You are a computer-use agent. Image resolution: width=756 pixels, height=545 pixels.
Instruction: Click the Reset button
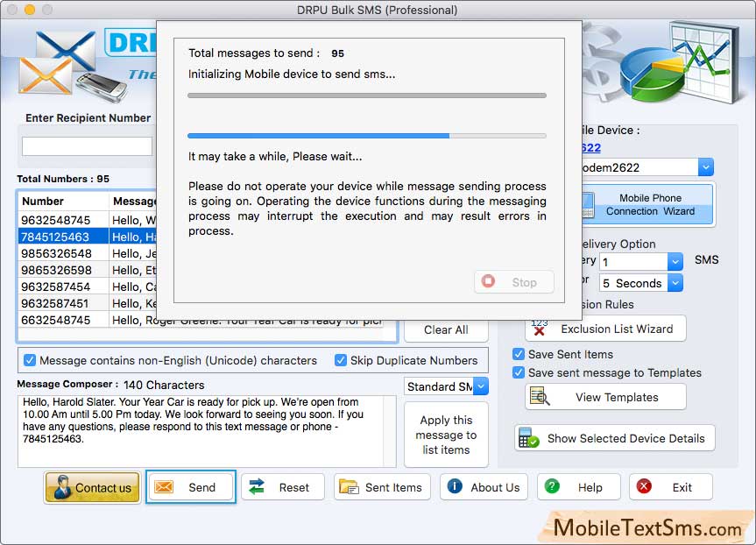click(x=283, y=487)
